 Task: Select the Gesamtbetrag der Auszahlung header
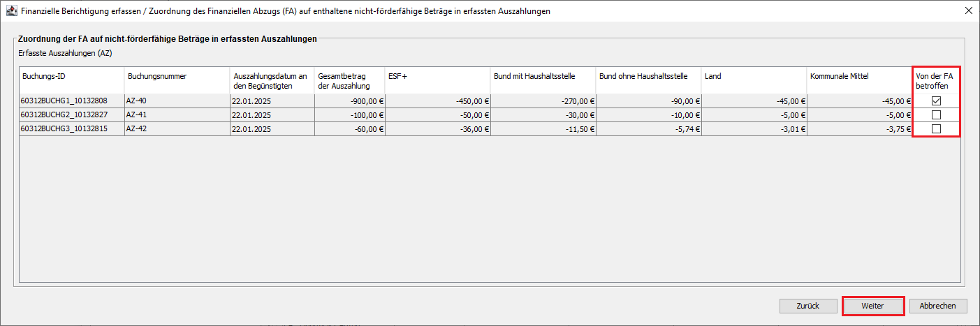pos(349,80)
